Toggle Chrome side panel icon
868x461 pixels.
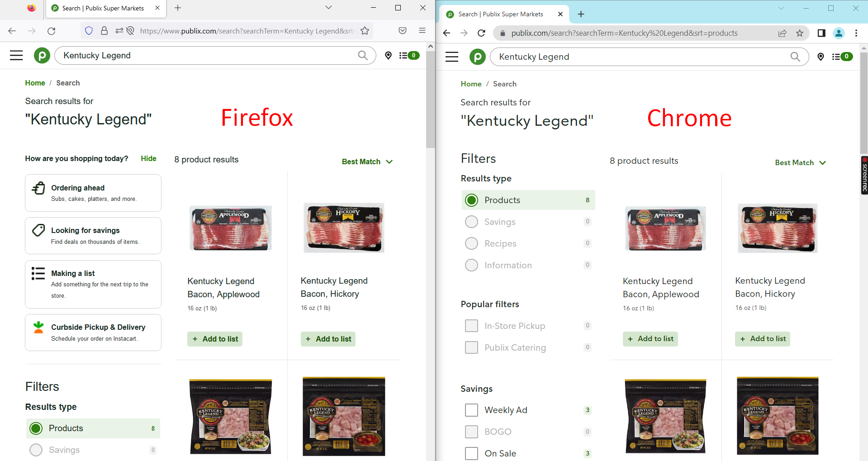click(821, 33)
